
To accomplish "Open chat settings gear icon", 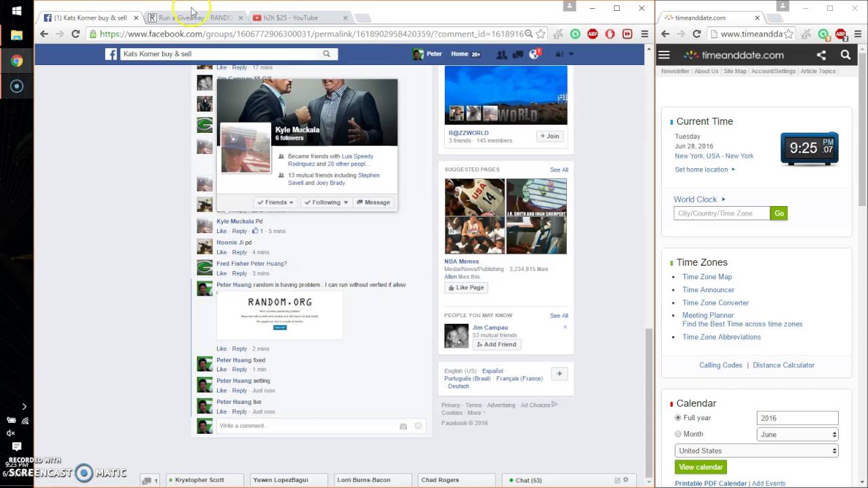I will (627, 480).
